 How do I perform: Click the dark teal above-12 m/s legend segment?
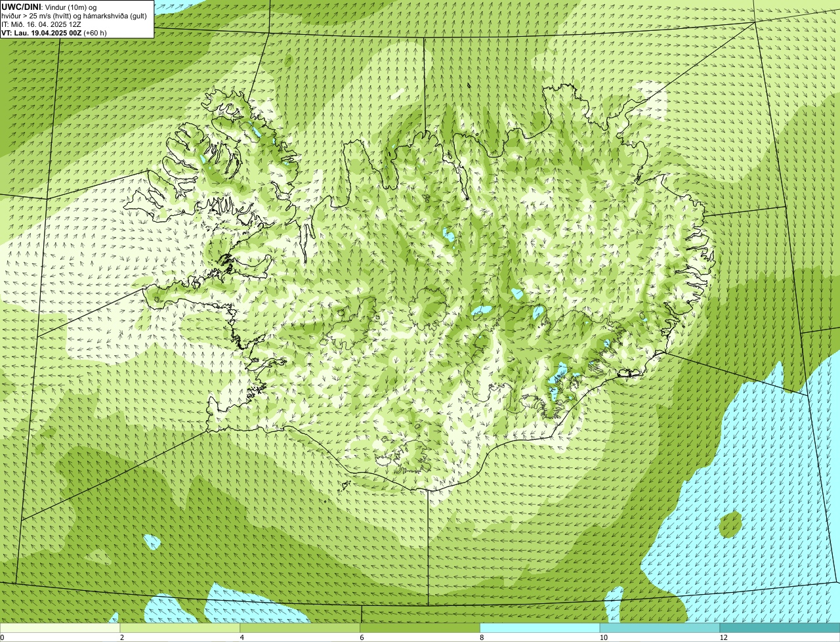click(x=780, y=628)
